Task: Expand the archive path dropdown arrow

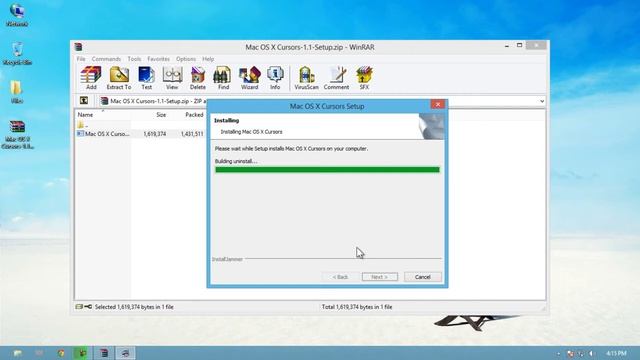Action: (542, 101)
